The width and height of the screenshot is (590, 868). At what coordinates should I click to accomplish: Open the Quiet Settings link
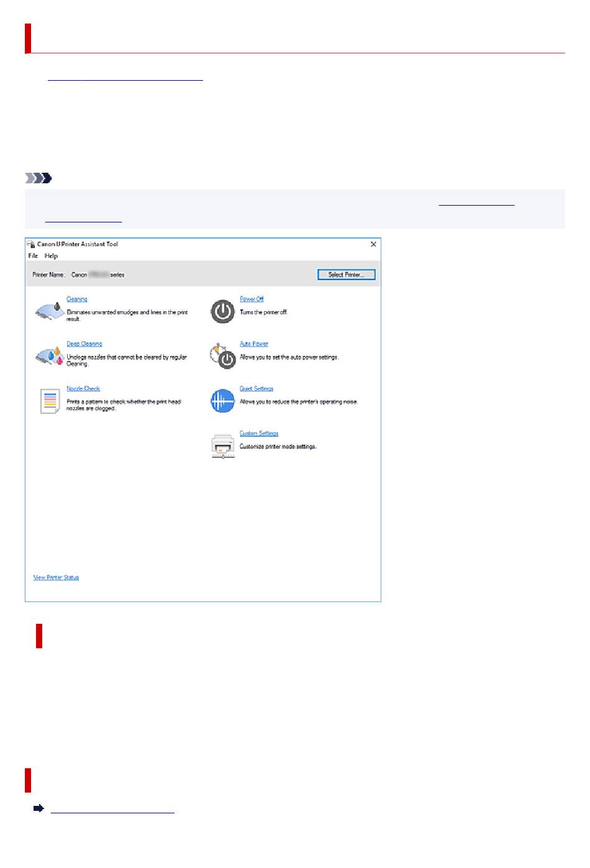coord(256,389)
